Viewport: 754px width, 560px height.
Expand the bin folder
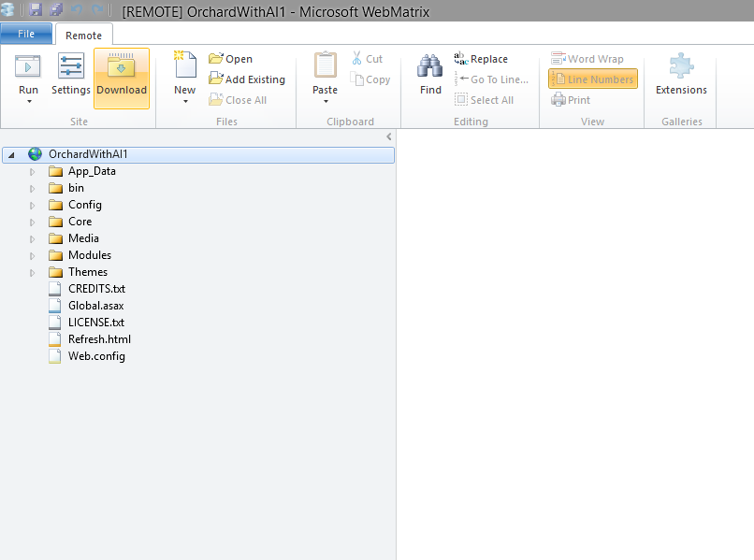tap(32, 189)
